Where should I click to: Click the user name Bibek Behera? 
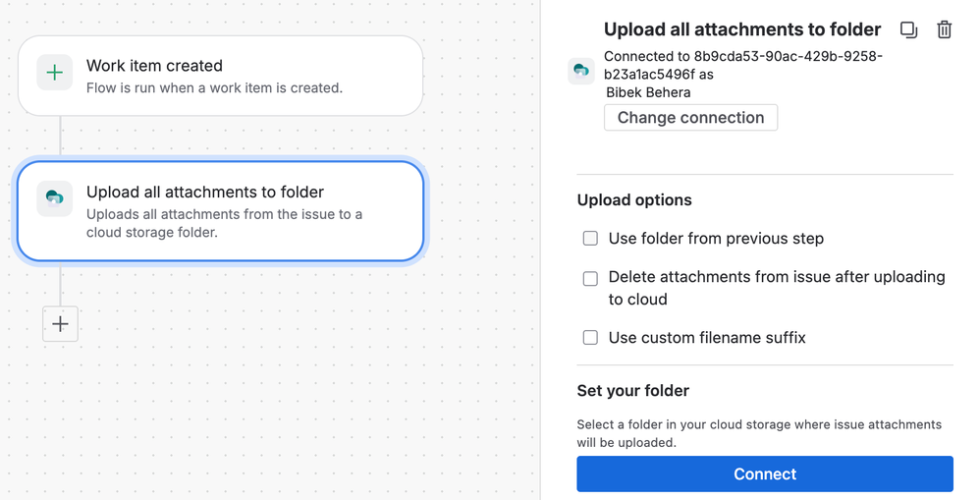pos(648,92)
